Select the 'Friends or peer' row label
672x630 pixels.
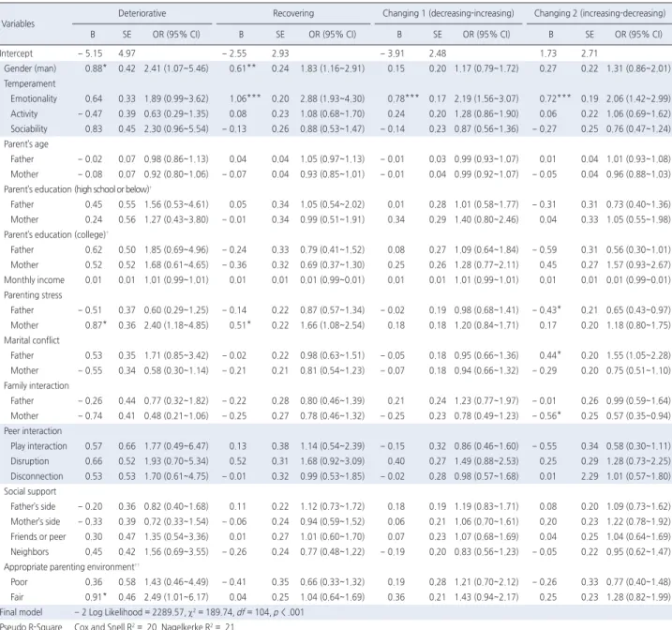(x=38, y=536)
